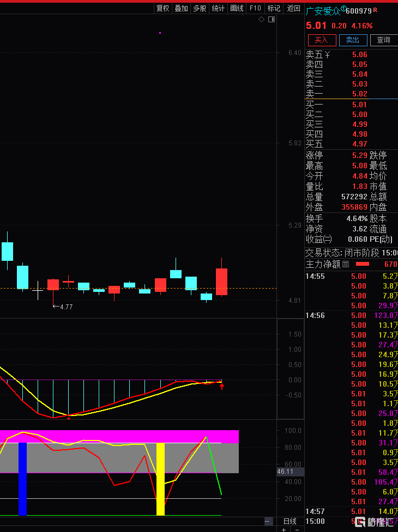Click the plus zoom-in button below chart

(x=284, y=529)
